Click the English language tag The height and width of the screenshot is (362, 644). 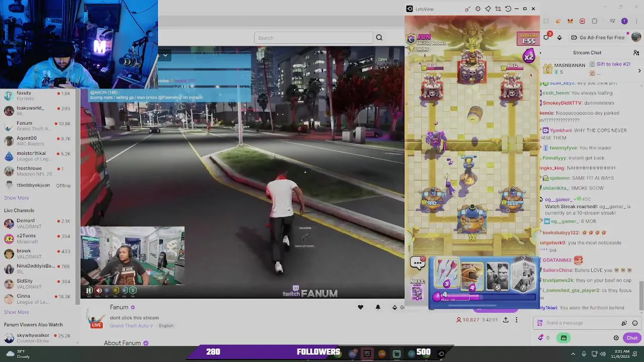click(166, 326)
